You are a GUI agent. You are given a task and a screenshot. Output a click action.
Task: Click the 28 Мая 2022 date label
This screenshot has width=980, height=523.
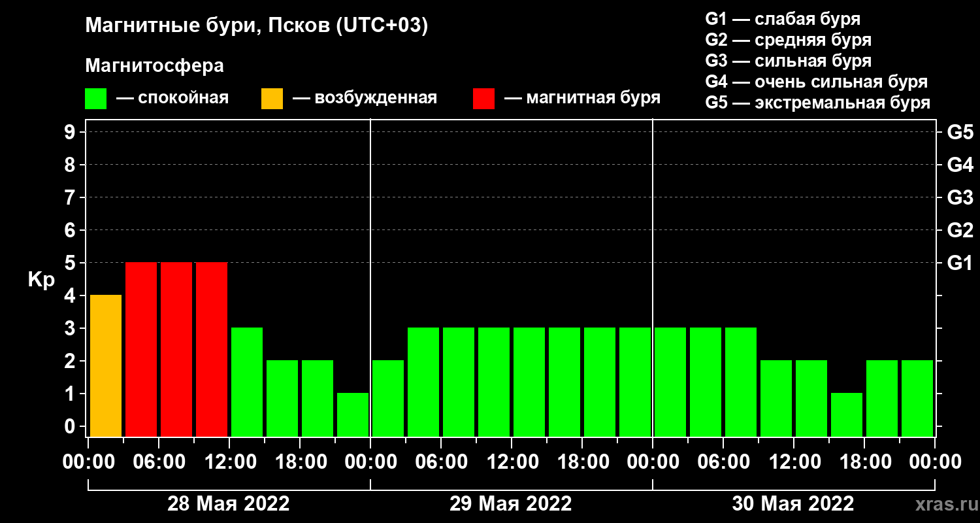229,503
